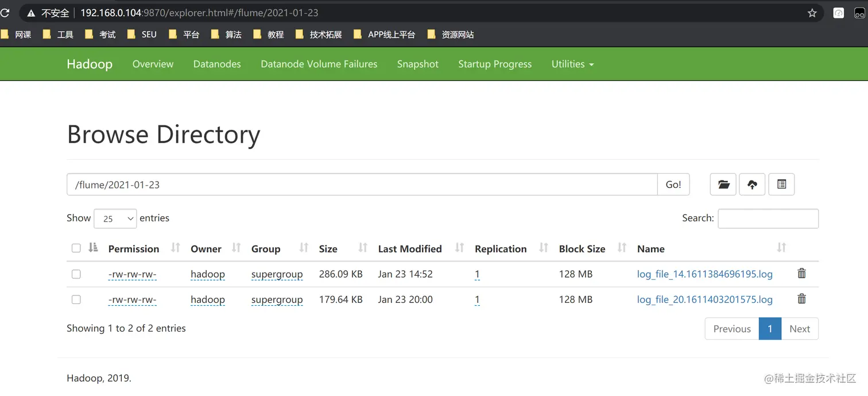
Task: Open the log_file_20.1611403201575.log link
Action: [705, 299]
